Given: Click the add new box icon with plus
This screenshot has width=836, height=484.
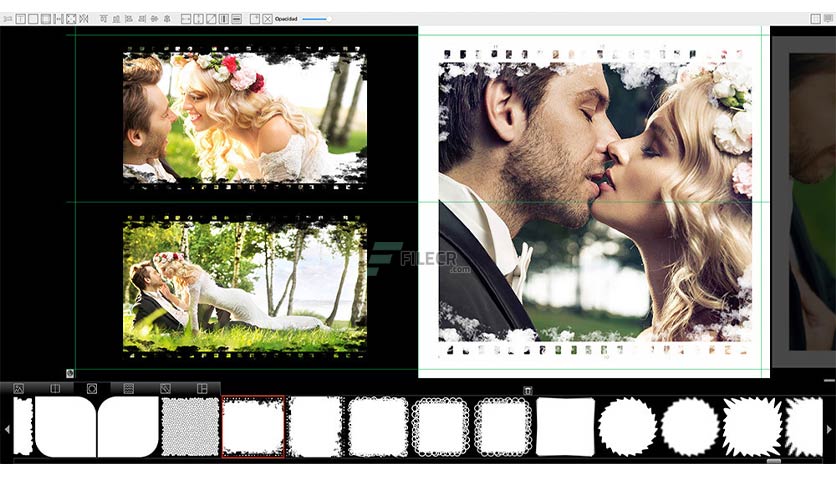Looking at the screenshot, I should (x=255, y=19).
